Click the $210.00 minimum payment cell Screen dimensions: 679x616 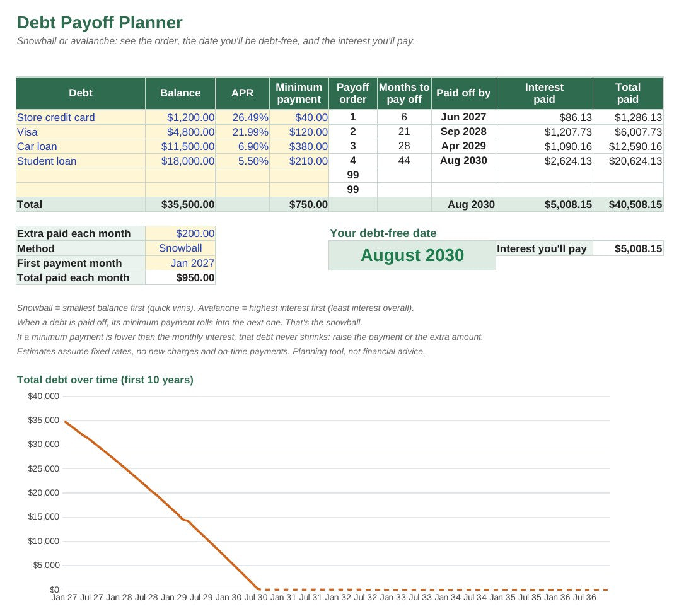(299, 161)
